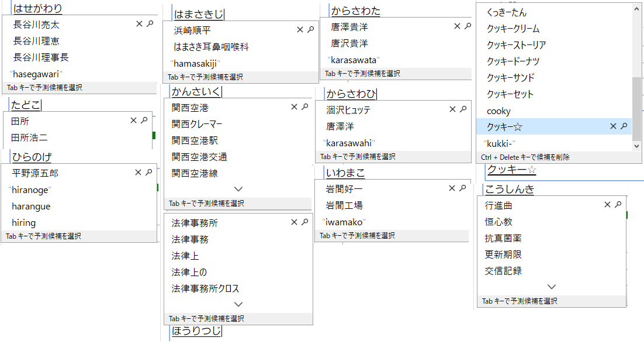Click the search icon beside 法律事務所
The height and width of the screenshot is (344, 644).
304,222
